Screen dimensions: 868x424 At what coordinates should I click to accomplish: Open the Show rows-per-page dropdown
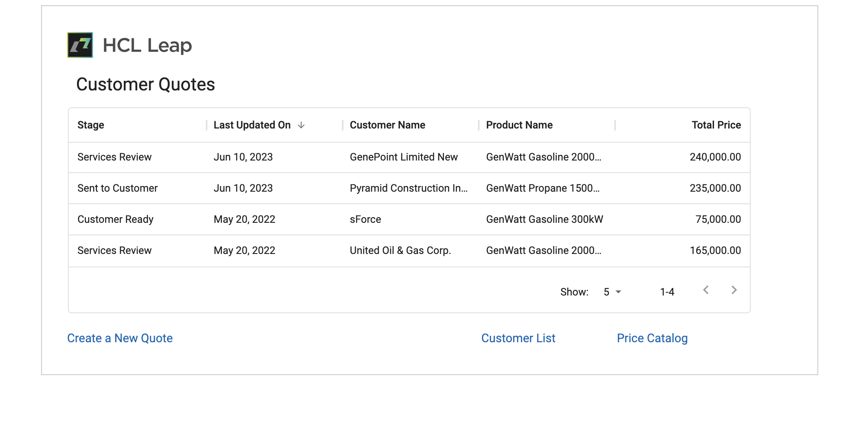(612, 292)
